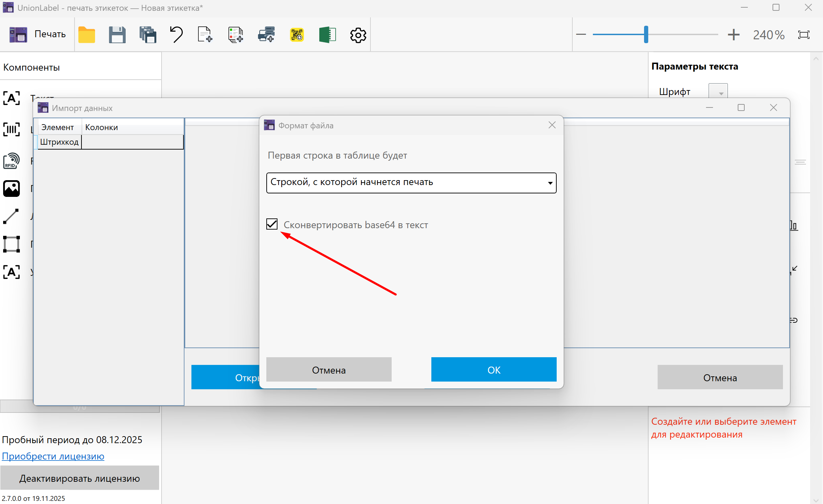The height and width of the screenshot is (504, 823).
Task: Click the yellow DataMatrix code icon
Action: point(297,34)
